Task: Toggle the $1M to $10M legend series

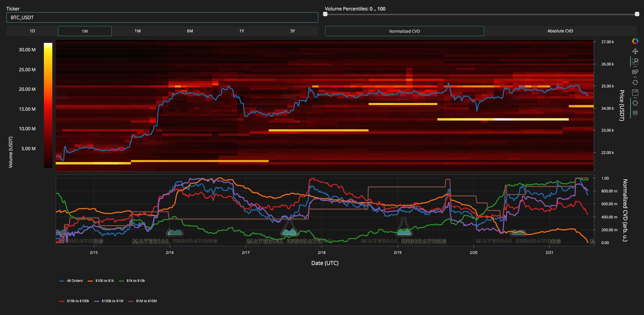Action: pyautogui.click(x=143, y=301)
